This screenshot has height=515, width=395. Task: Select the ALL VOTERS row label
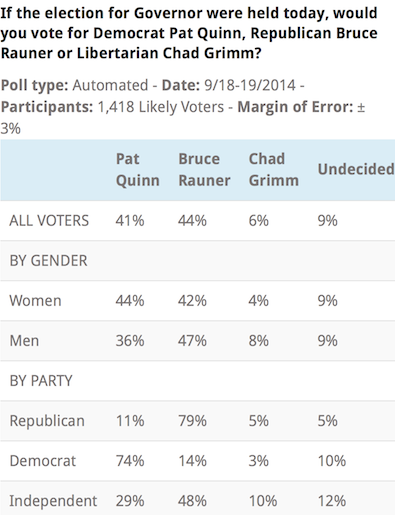point(49,221)
